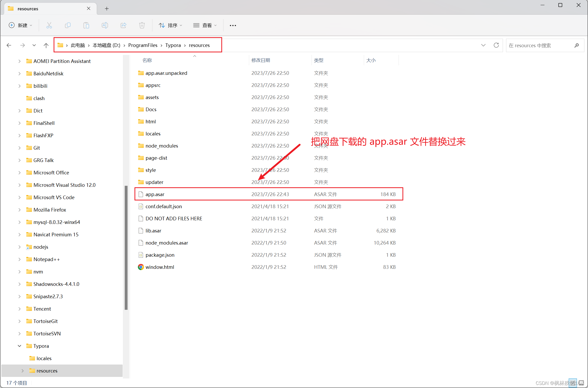Image resolution: width=588 pixels, height=388 pixels.
Task: Go back with the left arrow
Action: tap(9, 45)
